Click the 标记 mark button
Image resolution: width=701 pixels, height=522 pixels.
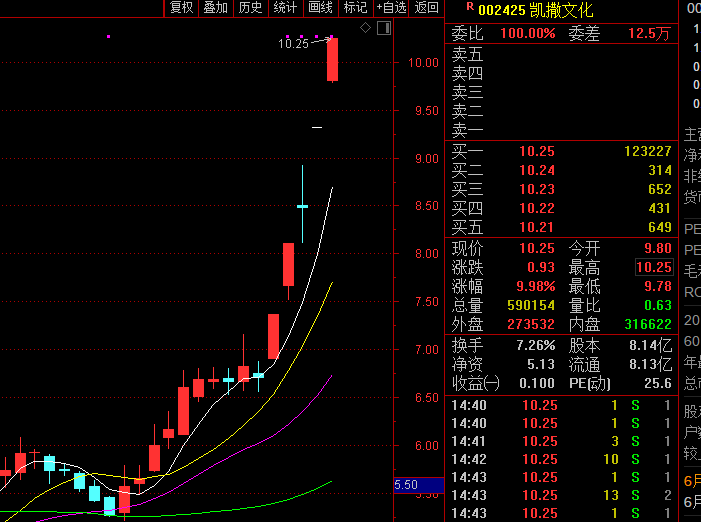click(x=355, y=8)
